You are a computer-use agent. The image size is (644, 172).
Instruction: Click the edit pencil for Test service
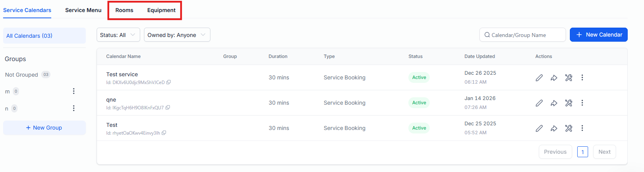coord(539,78)
